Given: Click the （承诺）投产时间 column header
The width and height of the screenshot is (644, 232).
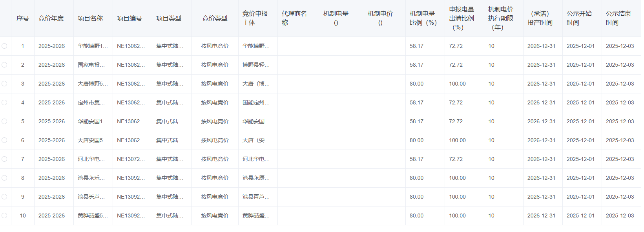Looking at the screenshot, I should coord(540,18).
